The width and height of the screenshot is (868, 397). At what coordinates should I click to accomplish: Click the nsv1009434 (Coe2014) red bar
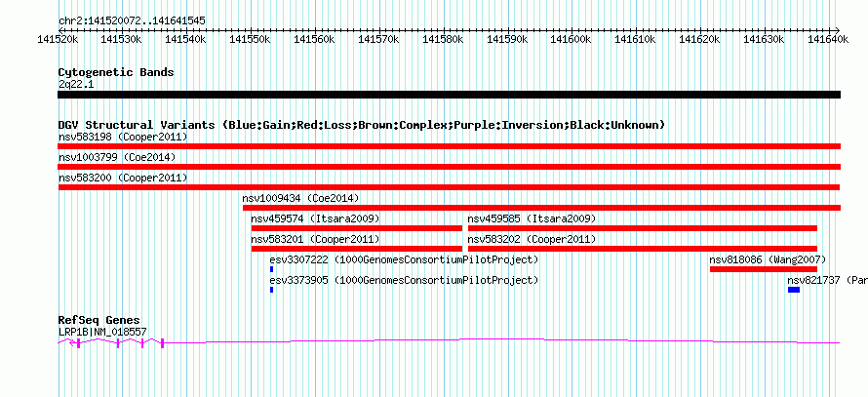pyautogui.click(x=541, y=208)
